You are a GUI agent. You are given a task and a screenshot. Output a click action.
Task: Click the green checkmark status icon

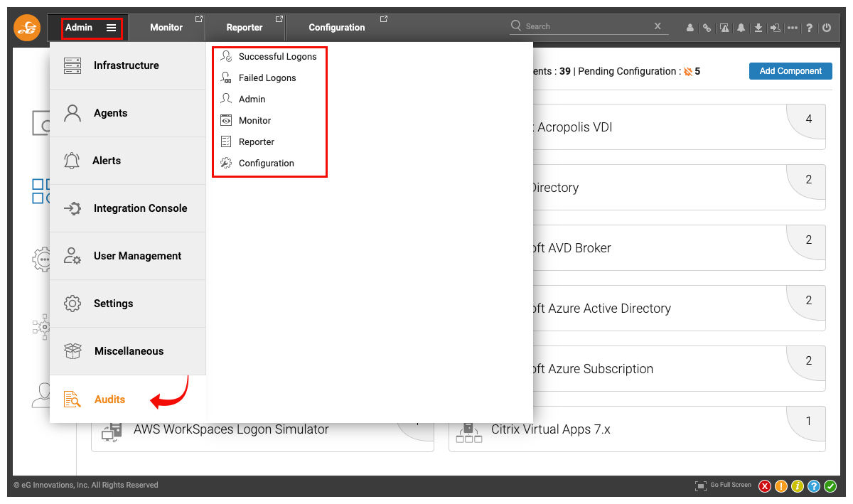coord(830,486)
